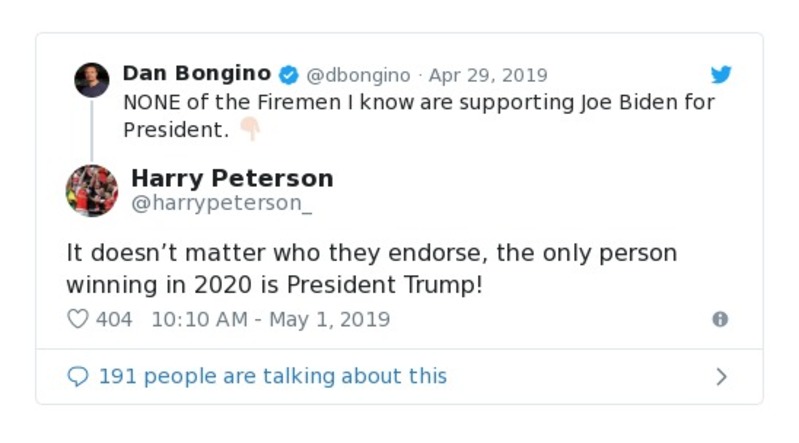Open Dan Bongino's display name link
This screenshot has width=799, height=443.
[196, 74]
